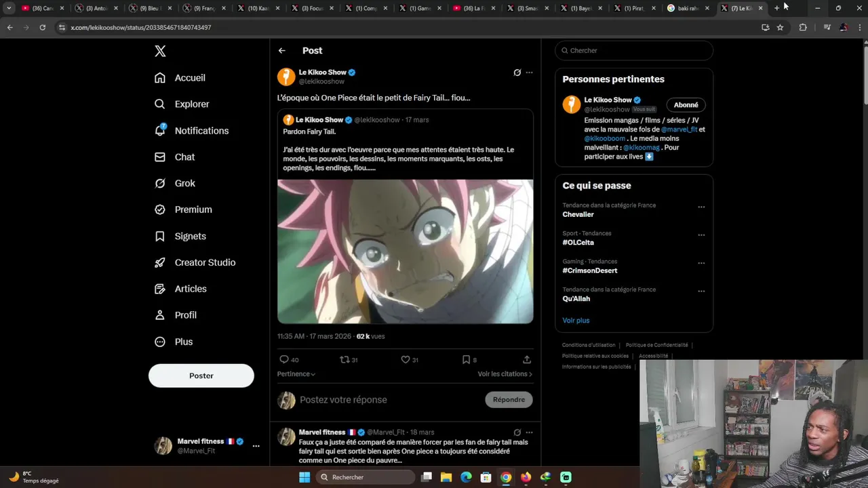Bookmark the post with 8 bookmarks

(466, 360)
